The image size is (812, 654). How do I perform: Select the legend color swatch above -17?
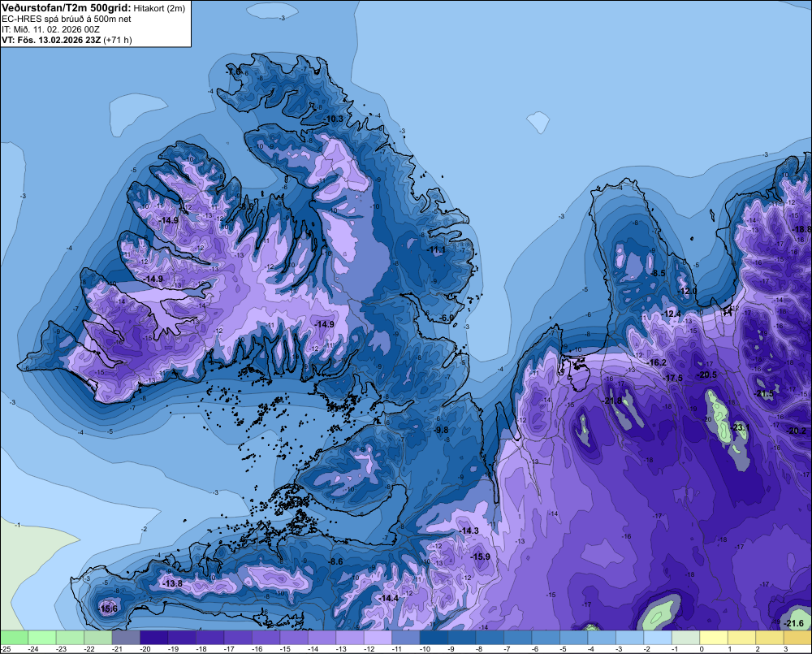pos(238,638)
